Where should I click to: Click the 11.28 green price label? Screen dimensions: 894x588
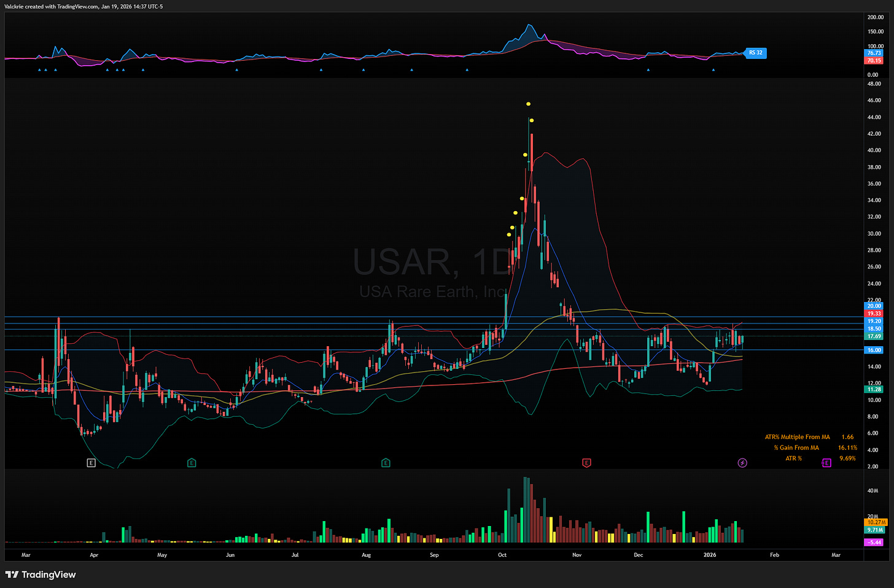[x=874, y=389]
